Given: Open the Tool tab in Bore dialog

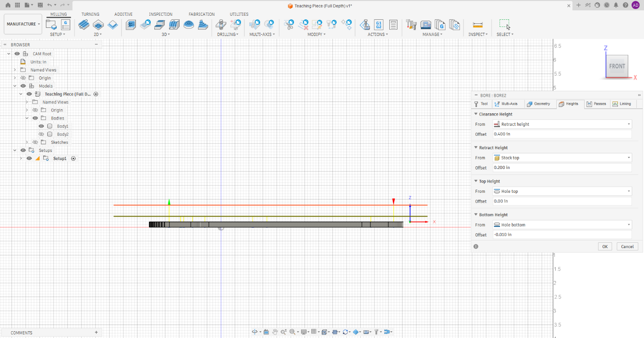Looking at the screenshot, I should click(x=481, y=104).
